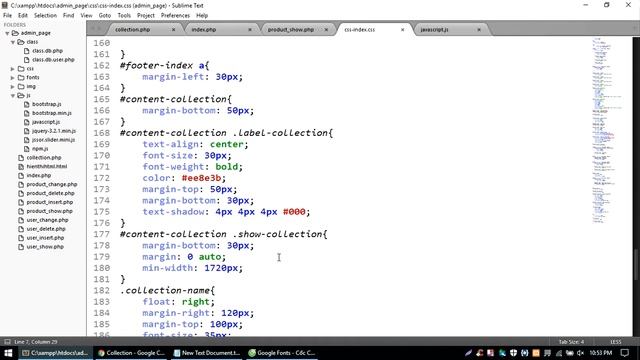Open user_show.php in sidebar
This screenshot has height=360, width=640.
tap(45, 247)
